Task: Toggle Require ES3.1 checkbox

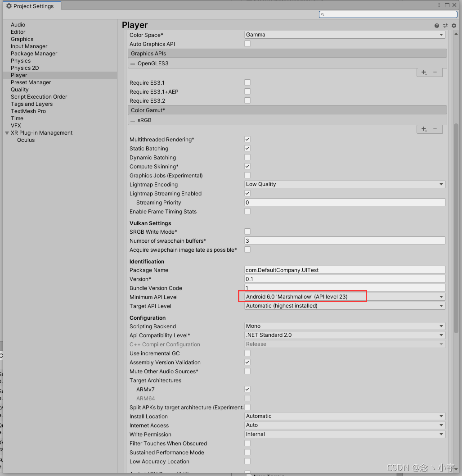Action: pyautogui.click(x=247, y=82)
